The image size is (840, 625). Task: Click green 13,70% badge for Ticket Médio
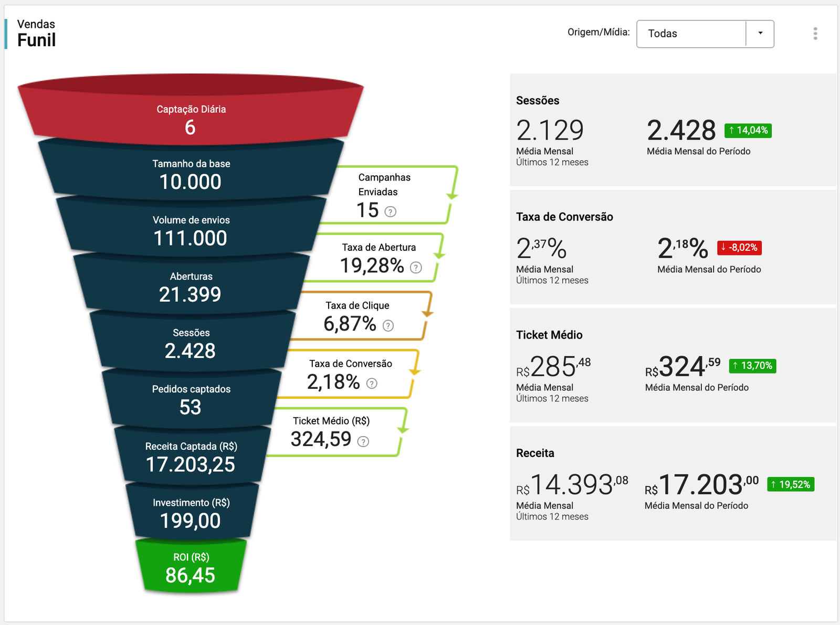(x=752, y=366)
